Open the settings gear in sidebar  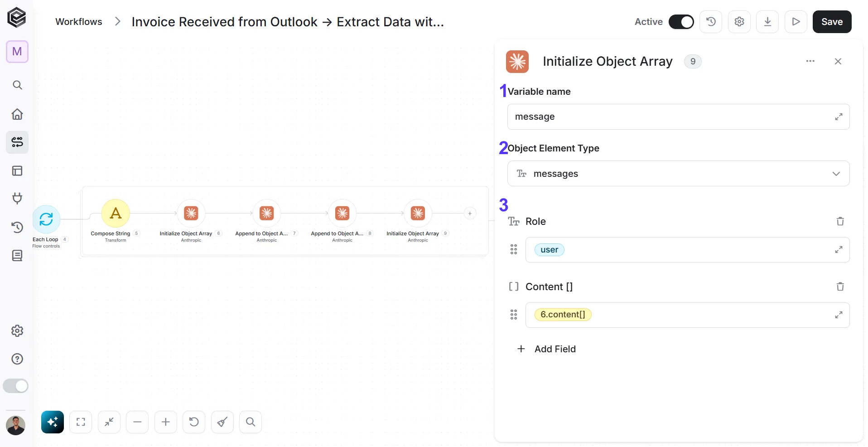(x=17, y=331)
